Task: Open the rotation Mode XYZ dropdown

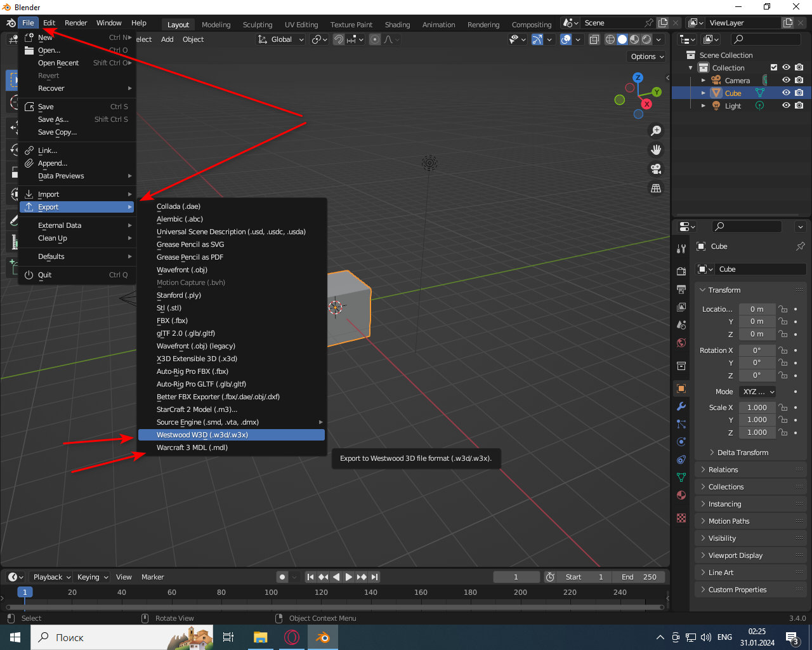Action: coord(759,392)
